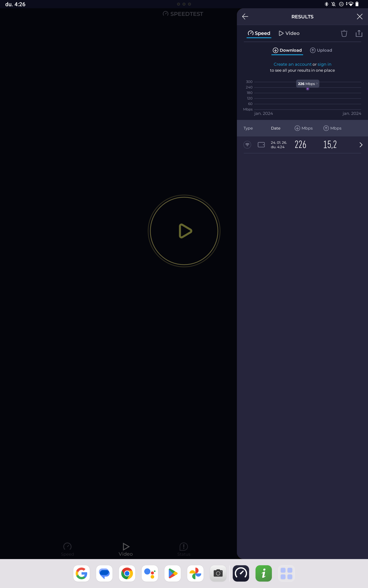
Task: Expand result details with row chevron
Action: (x=361, y=145)
